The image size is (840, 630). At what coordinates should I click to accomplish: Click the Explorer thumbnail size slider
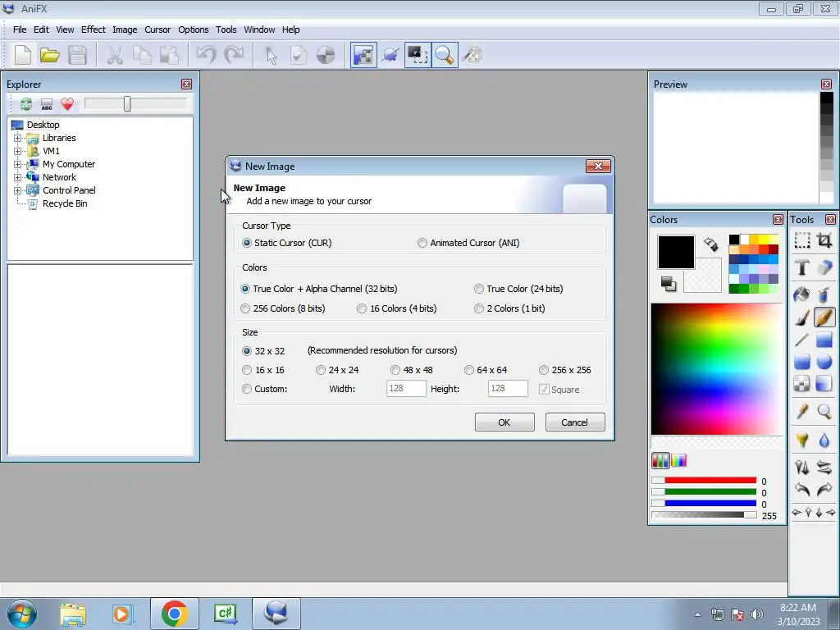pyautogui.click(x=135, y=104)
